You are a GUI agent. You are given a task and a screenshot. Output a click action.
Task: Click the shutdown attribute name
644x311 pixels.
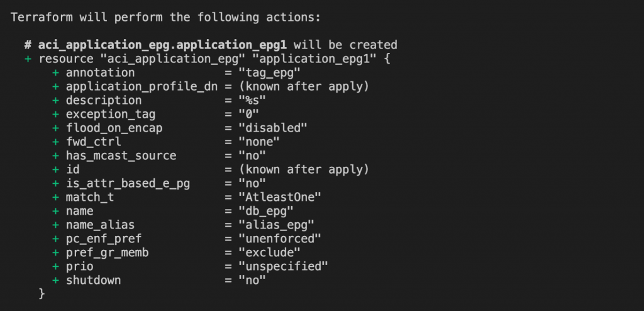93,280
